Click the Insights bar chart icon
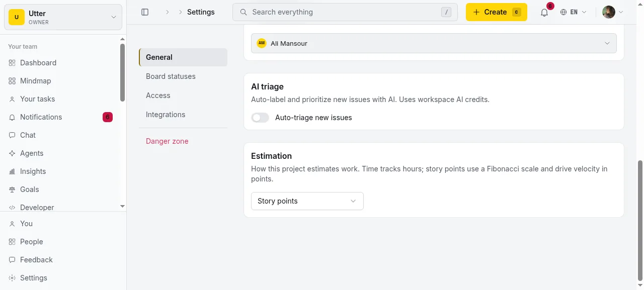This screenshot has height=290, width=644. [12, 171]
